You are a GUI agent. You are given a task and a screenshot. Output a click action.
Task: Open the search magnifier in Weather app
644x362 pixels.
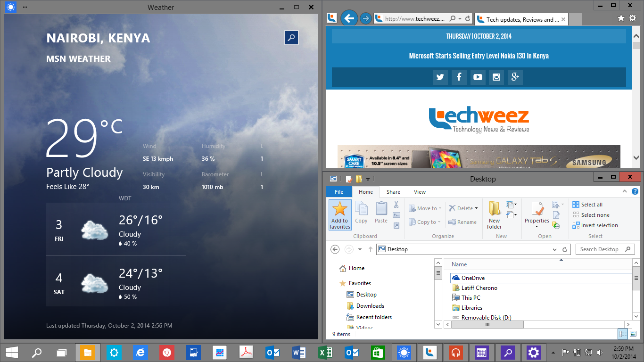coord(291,38)
